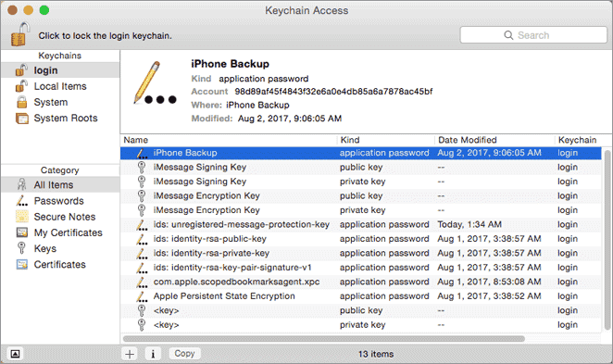Image resolution: width=613 pixels, height=364 pixels.
Task: Select the iPhone Backup row
Action: [x=360, y=153]
